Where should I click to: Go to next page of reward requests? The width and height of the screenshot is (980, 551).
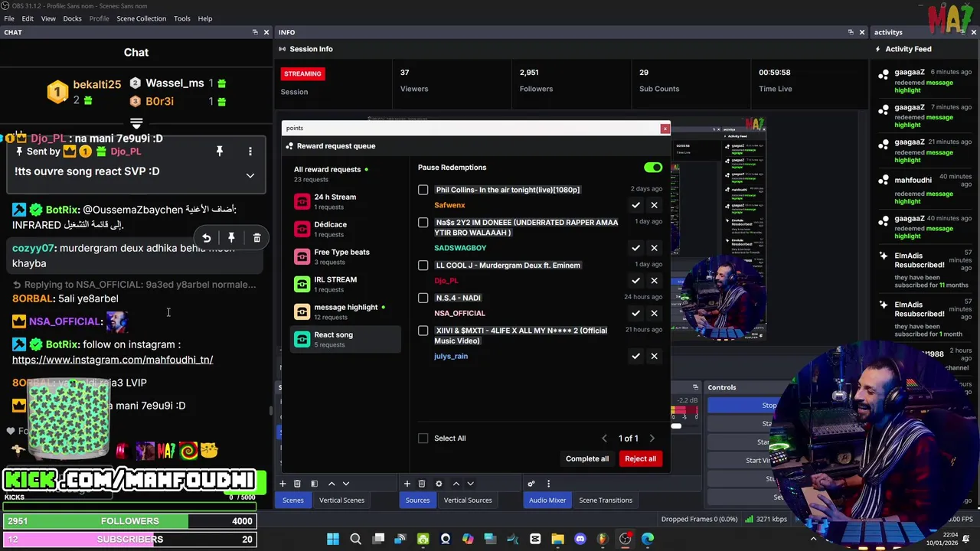pos(652,439)
